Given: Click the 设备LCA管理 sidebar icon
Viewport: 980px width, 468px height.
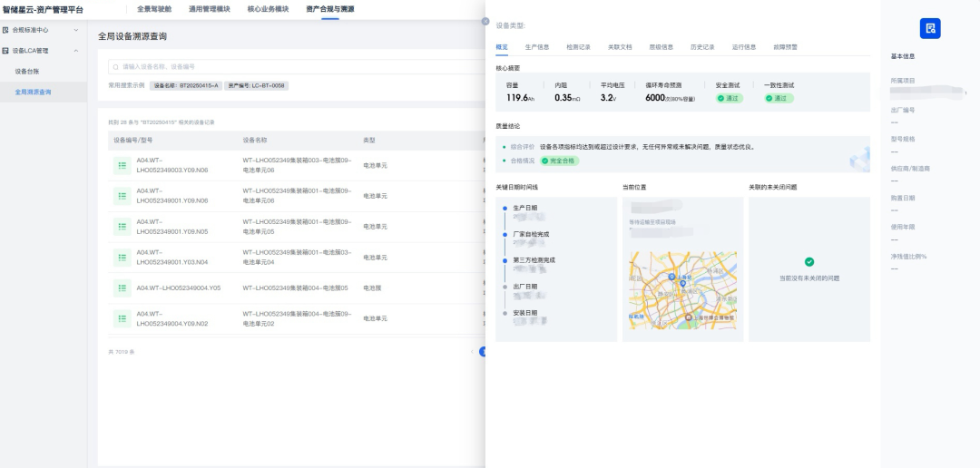Looking at the screenshot, I should click(6, 51).
